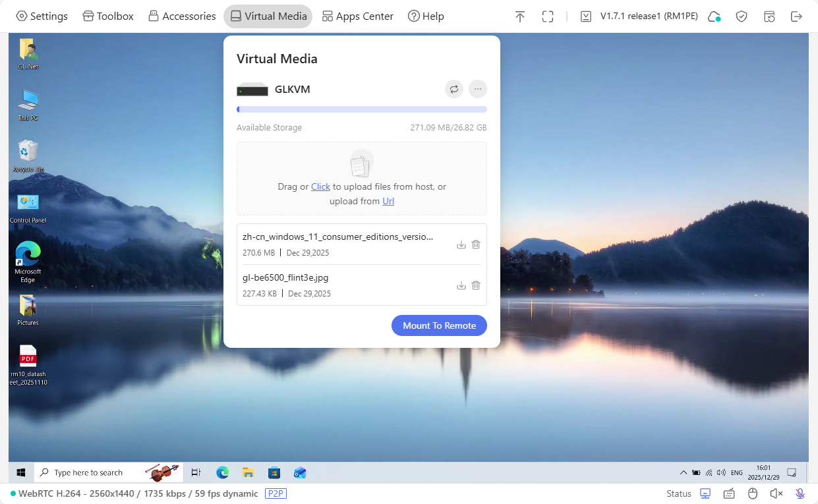Delete the Windows 11 ISO file
Viewport: 818px width, 504px height.
pos(475,244)
